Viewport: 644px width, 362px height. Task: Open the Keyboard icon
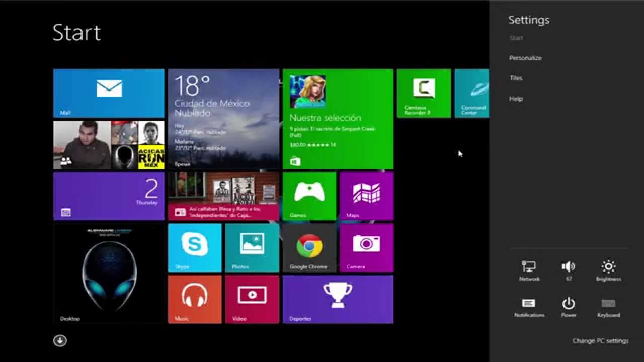click(x=608, y=307)
